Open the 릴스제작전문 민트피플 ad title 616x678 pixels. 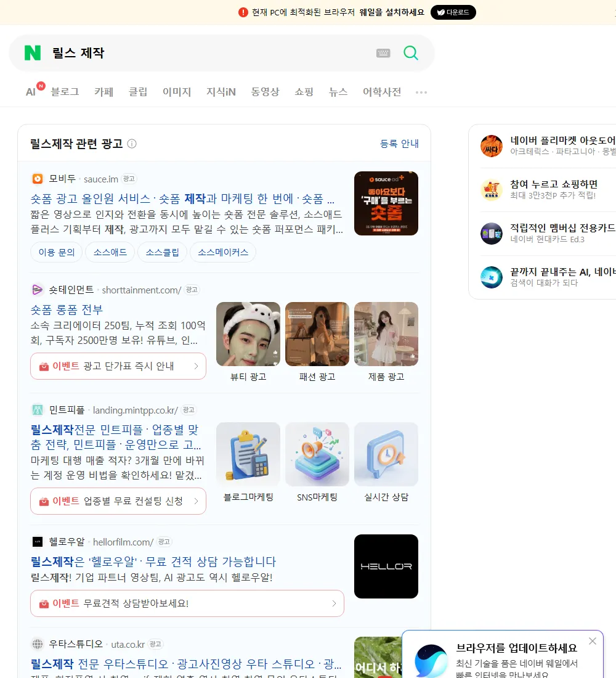116,437
